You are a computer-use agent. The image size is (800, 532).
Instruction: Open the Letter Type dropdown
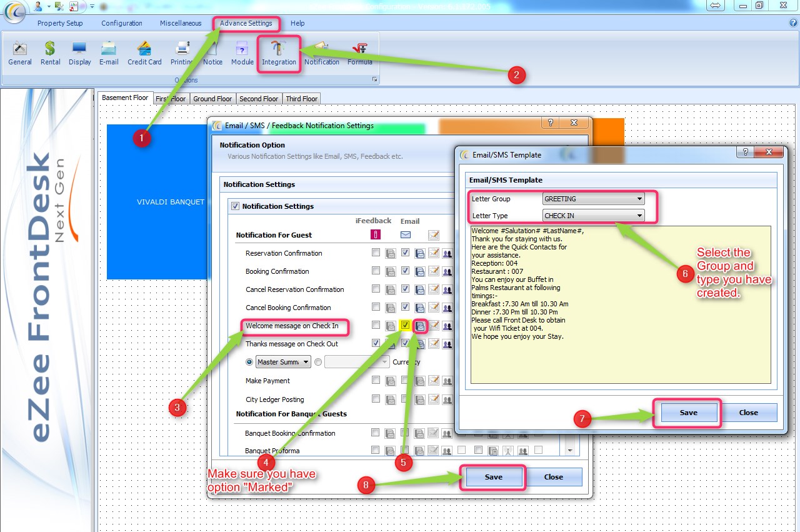click(x=594, y=216)
